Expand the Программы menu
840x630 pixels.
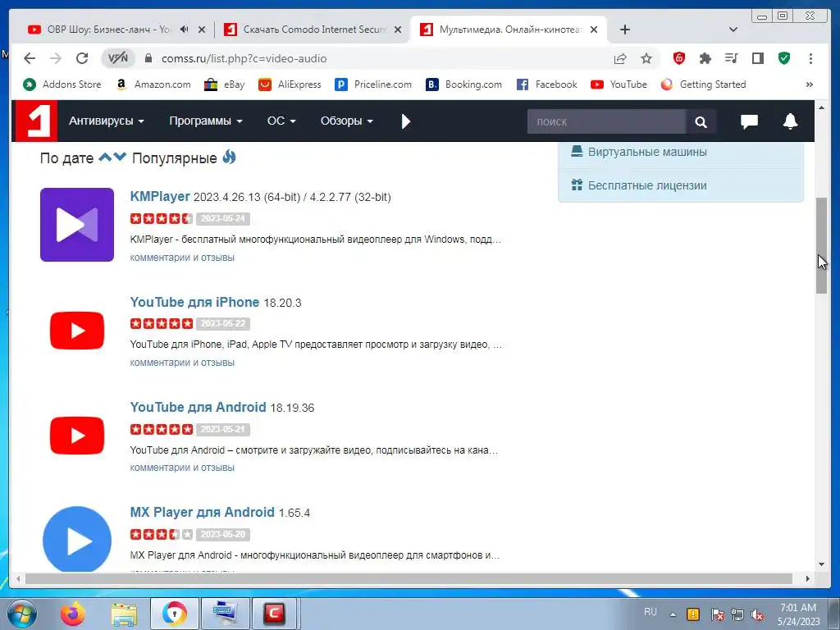click(206, 121)
